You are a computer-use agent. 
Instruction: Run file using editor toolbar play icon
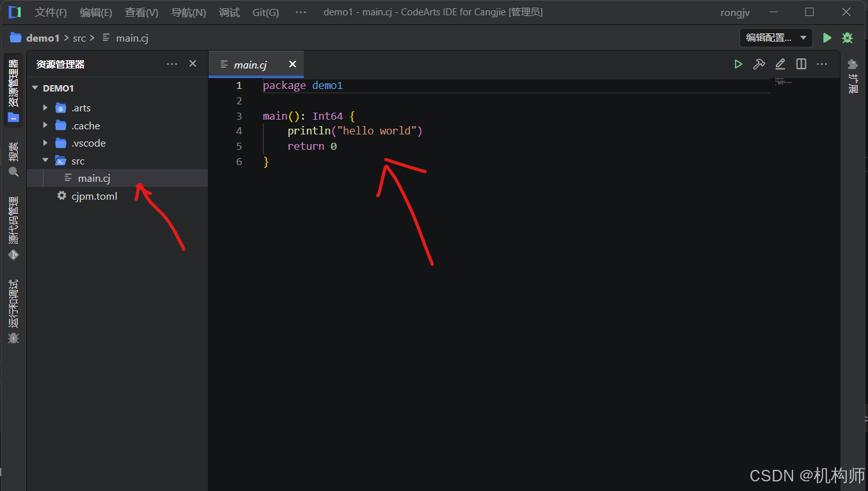738,64
